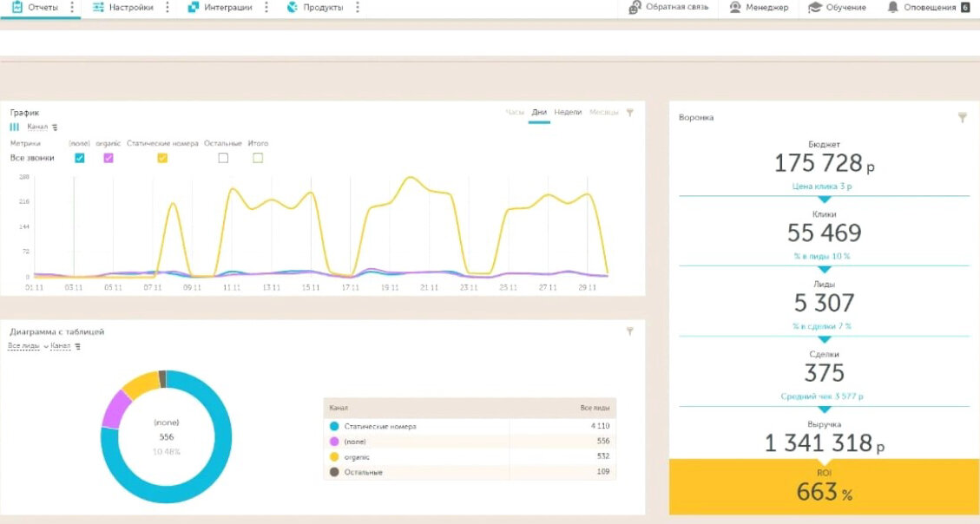The width and height of the screenshot is (980, 524).
Task: Select the Статические номера table row
Action: pyautogui.click(x=470, y=426)
